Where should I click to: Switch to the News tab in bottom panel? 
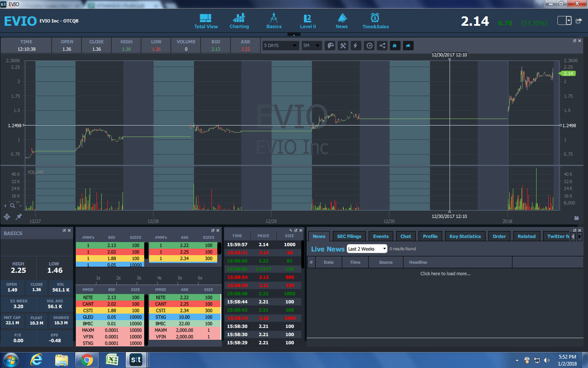[319, 236]
